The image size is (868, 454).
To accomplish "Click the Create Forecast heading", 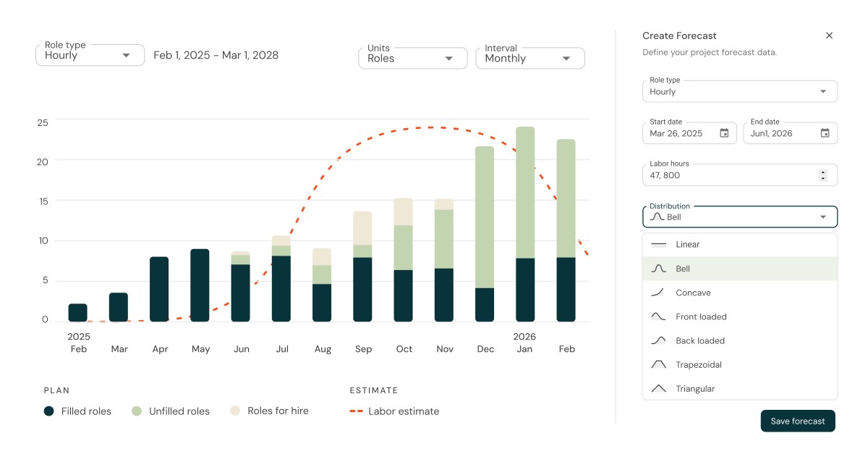I will pyautogui.click(x=679, y=35).
